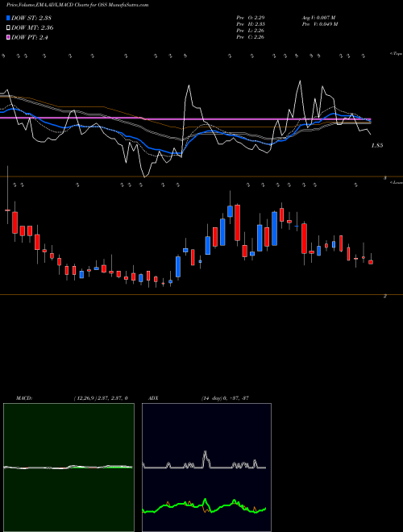Click the blue DOW ST legend swatch
The image size is (403, 532).
coord(8,18)
